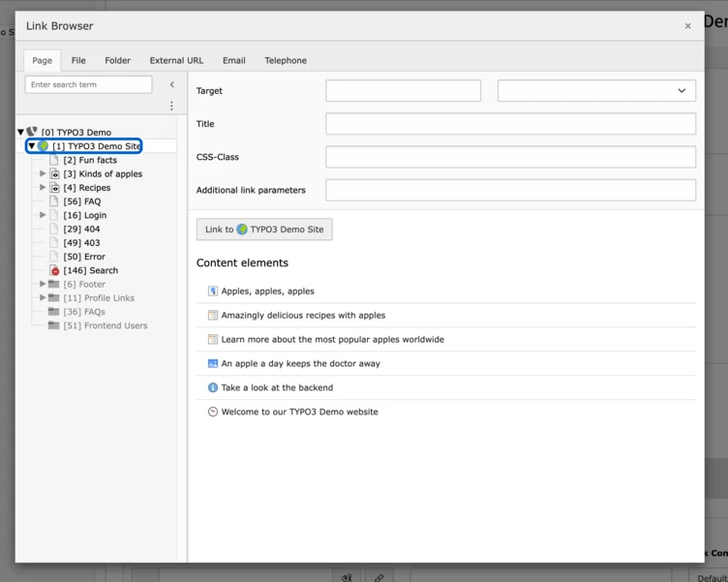This screenshot has height=582, width=728.
Task: Close the Link Browser dialog
Action: pyautogui.click(x=687, y=26)
